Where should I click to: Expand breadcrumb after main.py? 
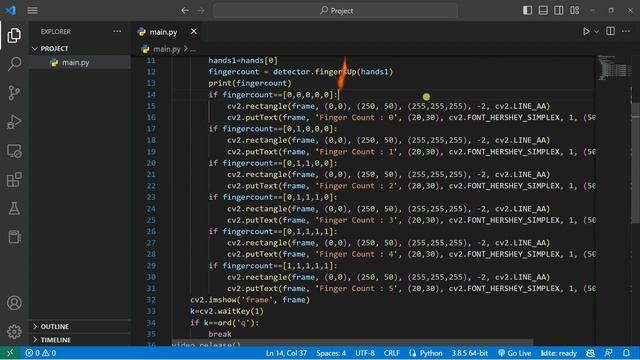193,49
